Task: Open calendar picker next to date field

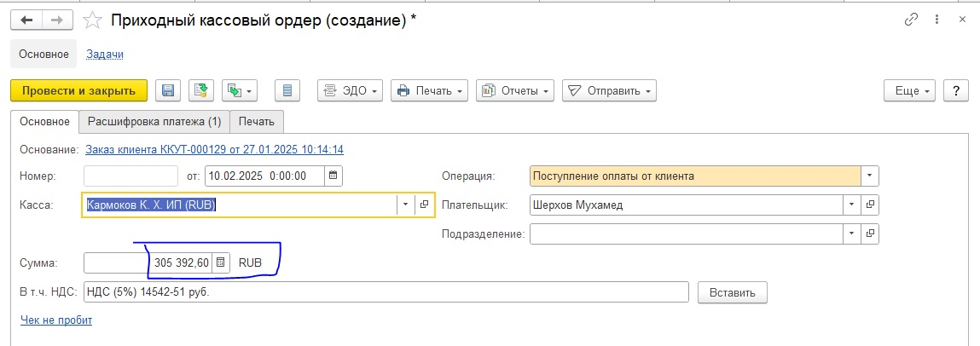Action: tap(333, 176)
